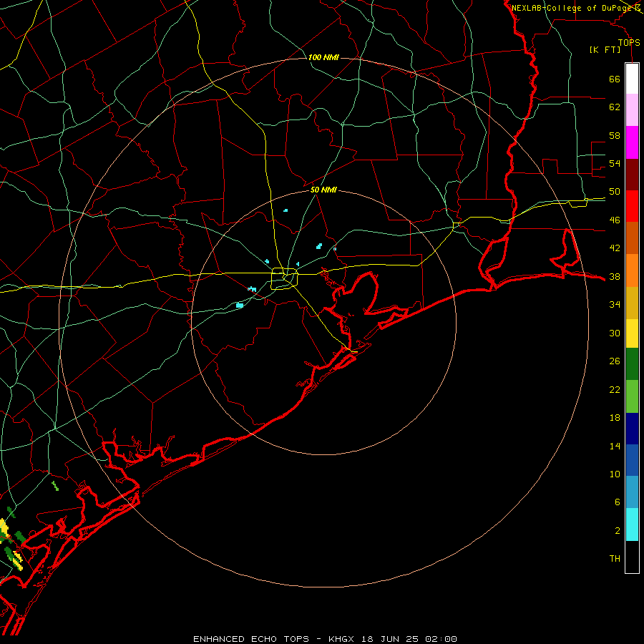Click the thin light green echo streak
The width and height of the screenshot is (644, 644).
click(55, 486)
